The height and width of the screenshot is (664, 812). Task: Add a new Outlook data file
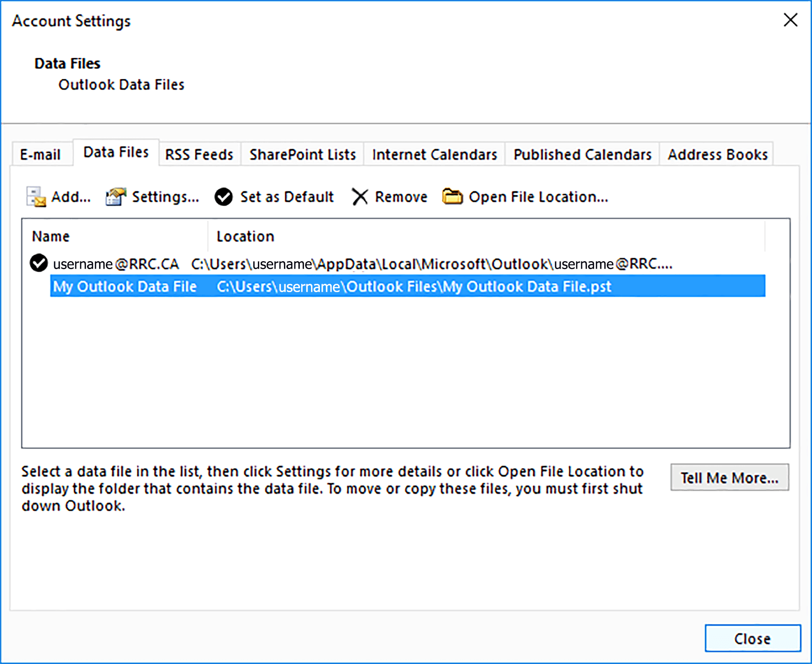[x=59, y=196]
